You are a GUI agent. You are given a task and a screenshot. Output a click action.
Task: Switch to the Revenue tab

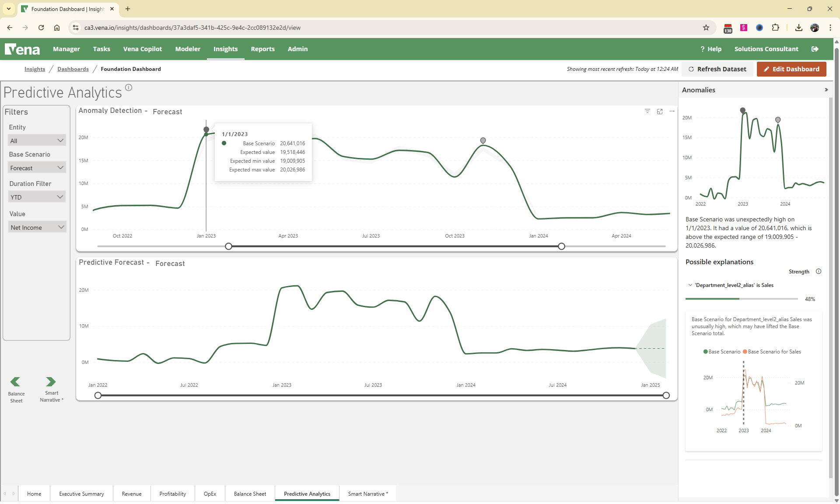point(132,493)
